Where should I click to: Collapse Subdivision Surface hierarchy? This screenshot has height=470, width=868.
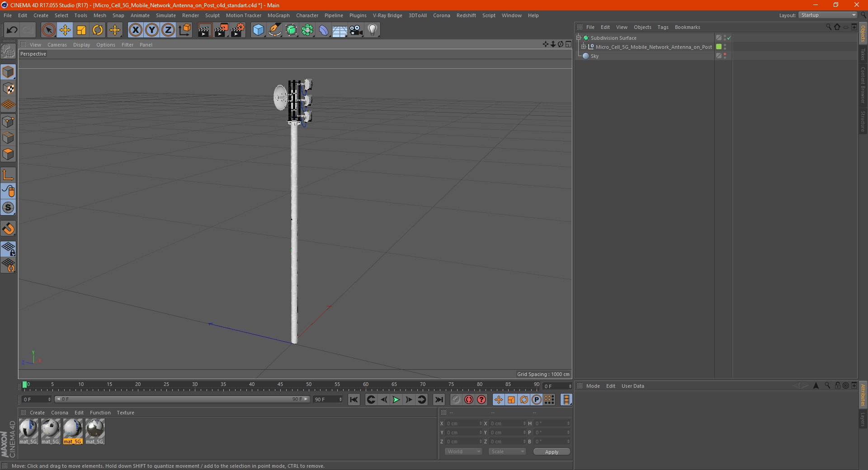tap(578, 38)
